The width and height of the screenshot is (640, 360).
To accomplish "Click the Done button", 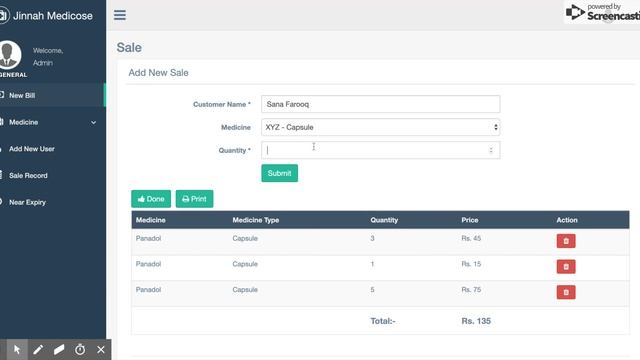I will 151,199.
